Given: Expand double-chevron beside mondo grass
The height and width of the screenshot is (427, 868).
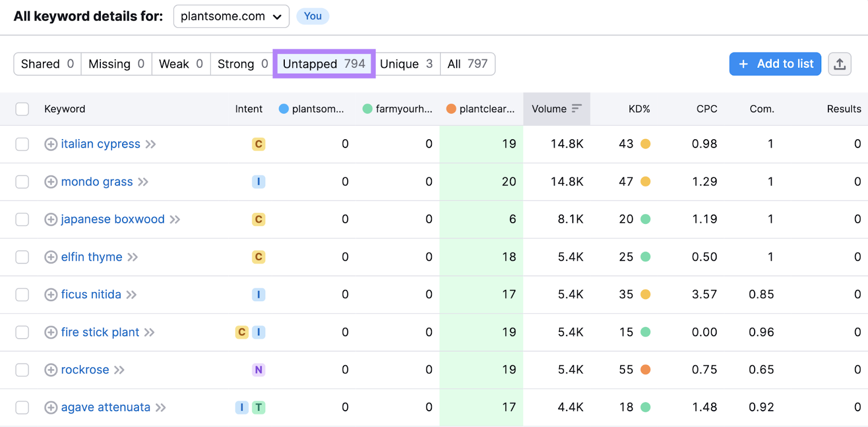Looking at the screenshot, I should pyautogui.click(x=143, y=182).
